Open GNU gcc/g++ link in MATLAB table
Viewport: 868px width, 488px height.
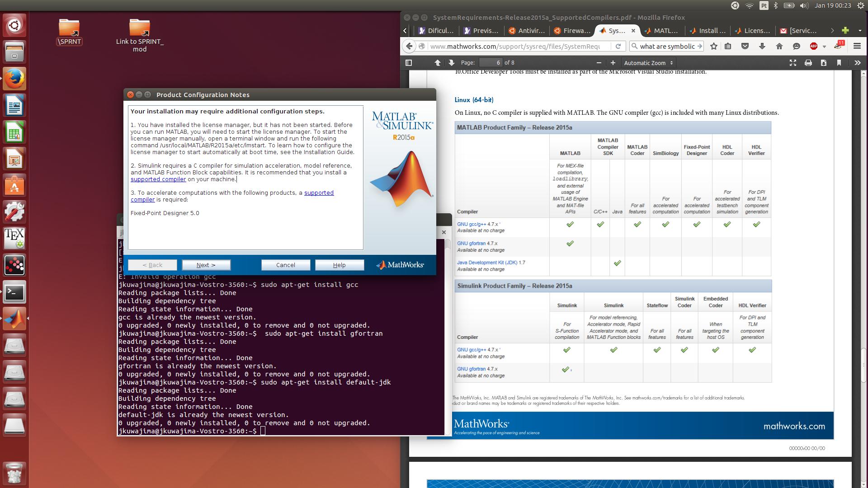(x=472, y=224)
